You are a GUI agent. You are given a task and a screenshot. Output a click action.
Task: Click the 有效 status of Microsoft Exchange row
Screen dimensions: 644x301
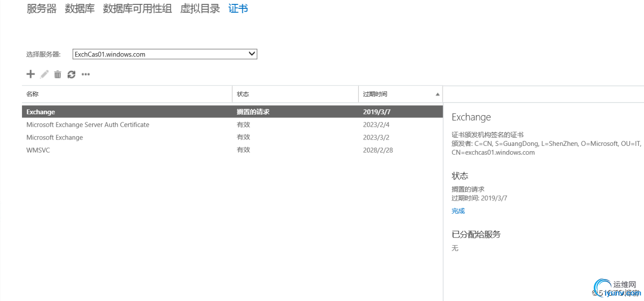(243, 137)
